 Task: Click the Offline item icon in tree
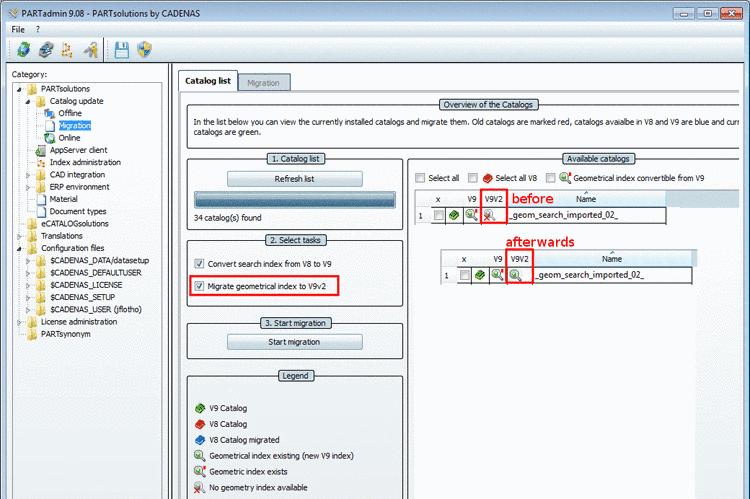click(x=50, y=113)
